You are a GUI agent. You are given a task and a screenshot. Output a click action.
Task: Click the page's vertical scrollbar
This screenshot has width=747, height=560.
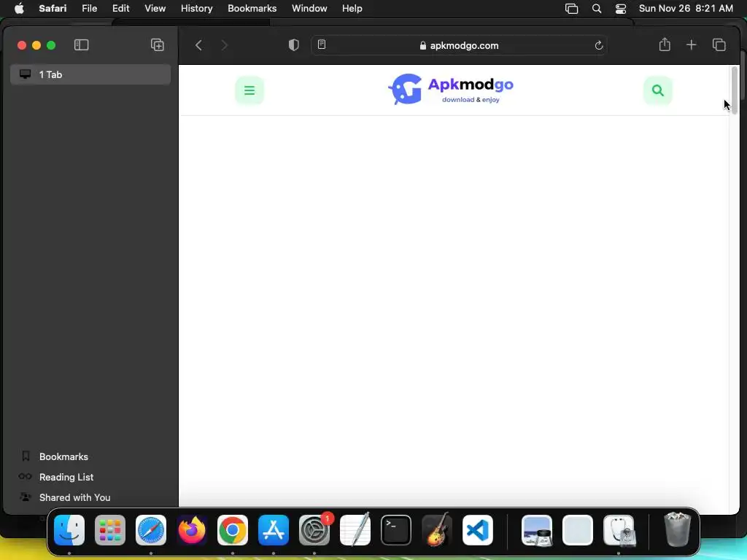coord(734,90)
